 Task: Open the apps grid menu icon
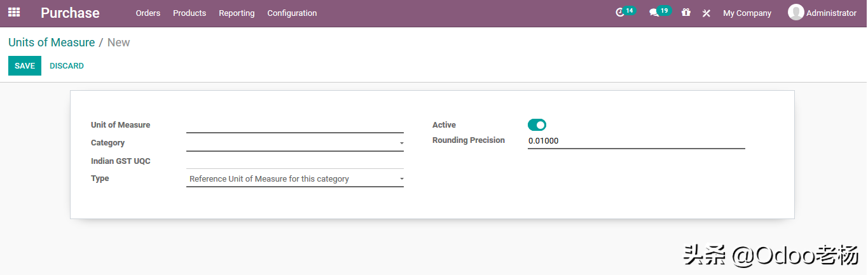(x=13, y=12)
